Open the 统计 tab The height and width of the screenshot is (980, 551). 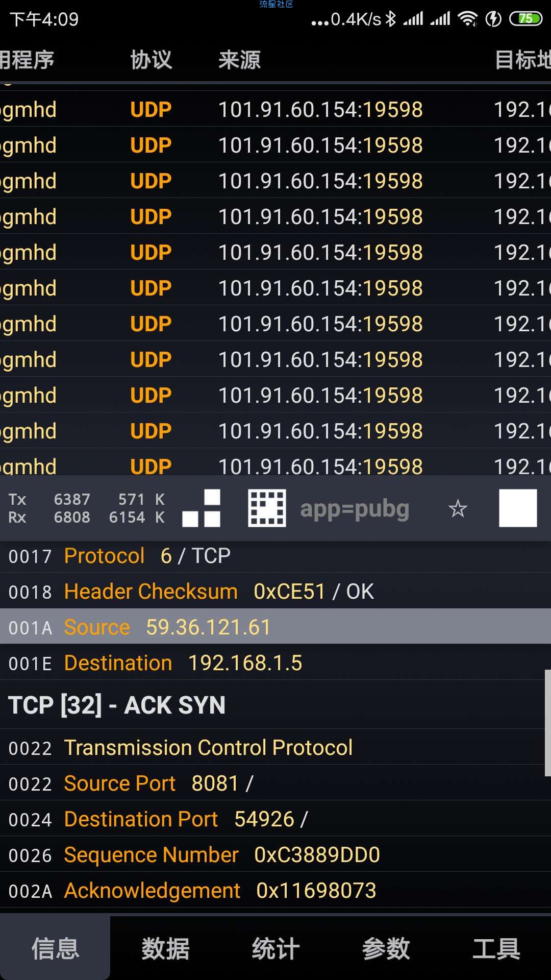pos(275,948)
